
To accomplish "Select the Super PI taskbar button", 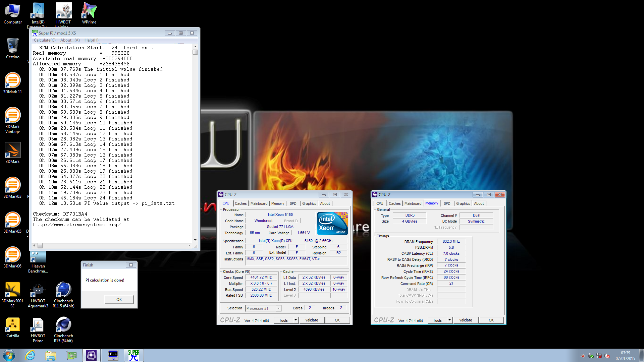I will [x=134, y=355].
